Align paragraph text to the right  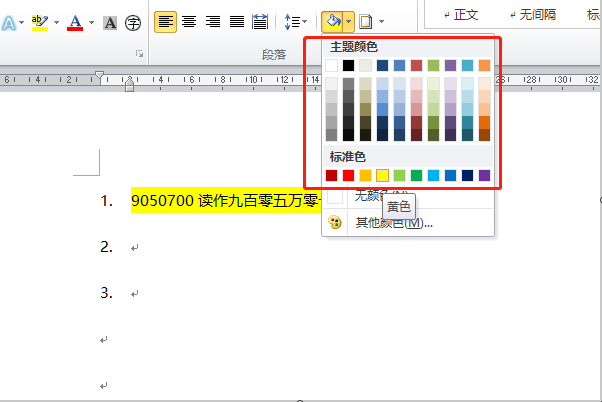213,22
